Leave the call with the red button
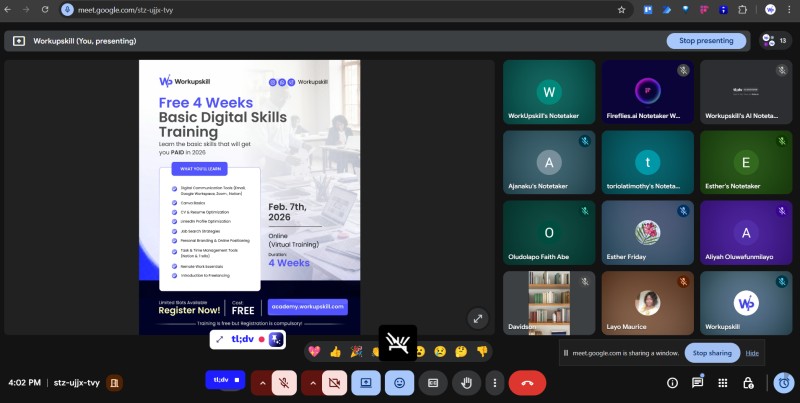Screen dimensions: 800x403 (527, 383)
